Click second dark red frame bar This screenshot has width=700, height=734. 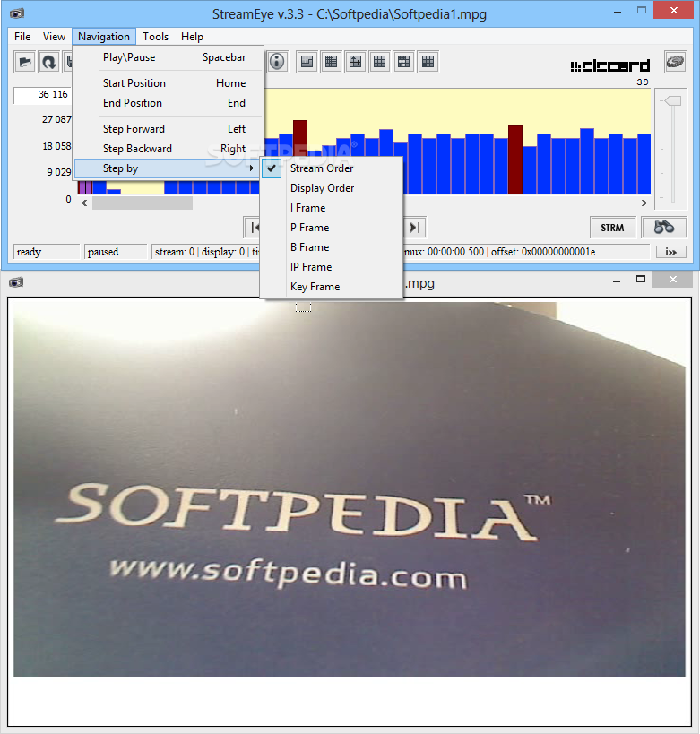tap(515, 160)
